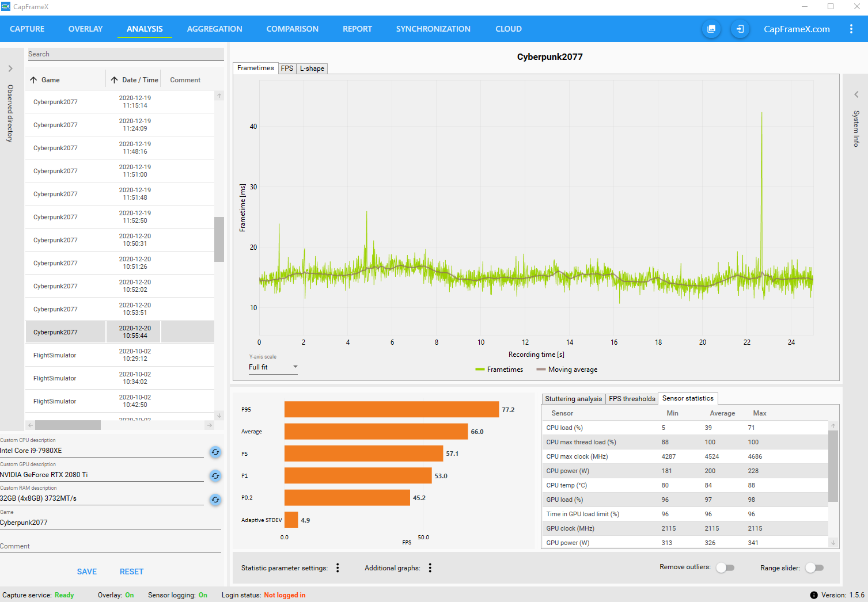
Task: Select the Frametimes graph tab
Action: click(256, 68)
